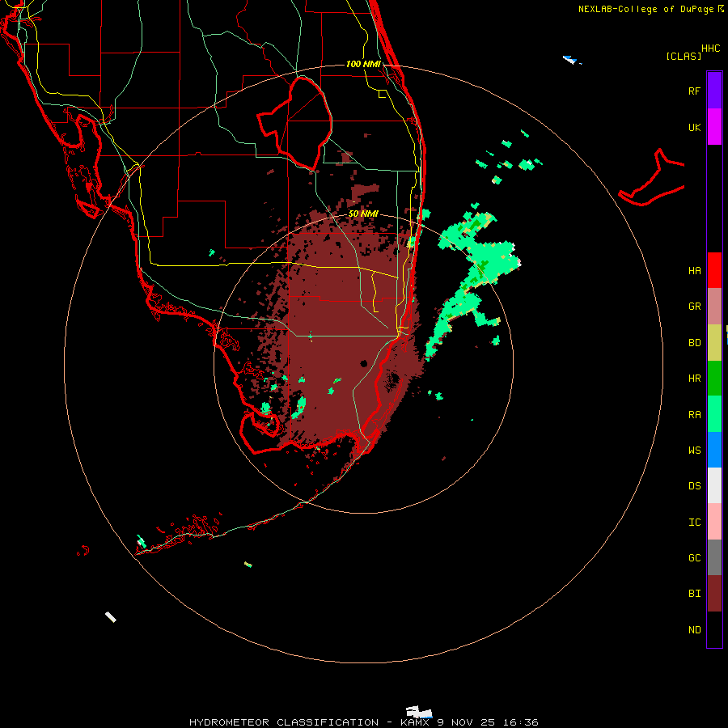This screenshot has height=728, width=728.
Task: Click the 'DS' legend label
Action: point(694,486)
